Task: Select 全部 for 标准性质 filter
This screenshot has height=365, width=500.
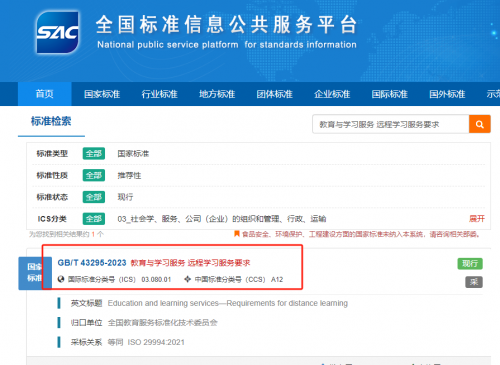Action: 94,175
